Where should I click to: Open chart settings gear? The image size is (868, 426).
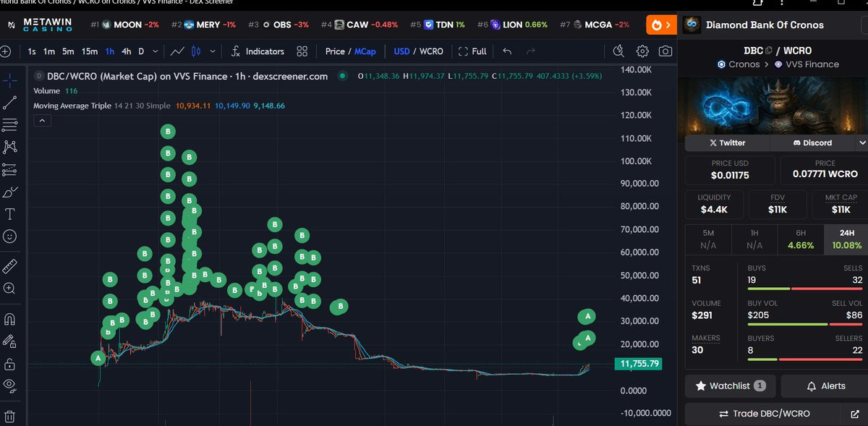[x=642, y=51]
